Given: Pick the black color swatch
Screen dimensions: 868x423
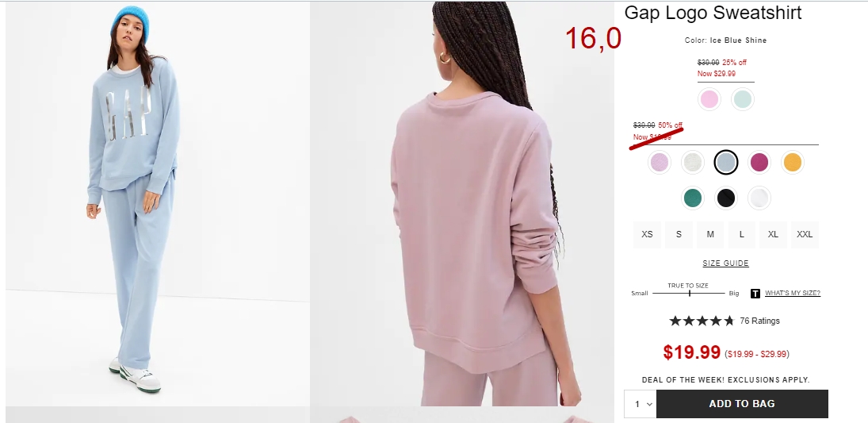Looking at the screenshot, I should pos(726,198).
